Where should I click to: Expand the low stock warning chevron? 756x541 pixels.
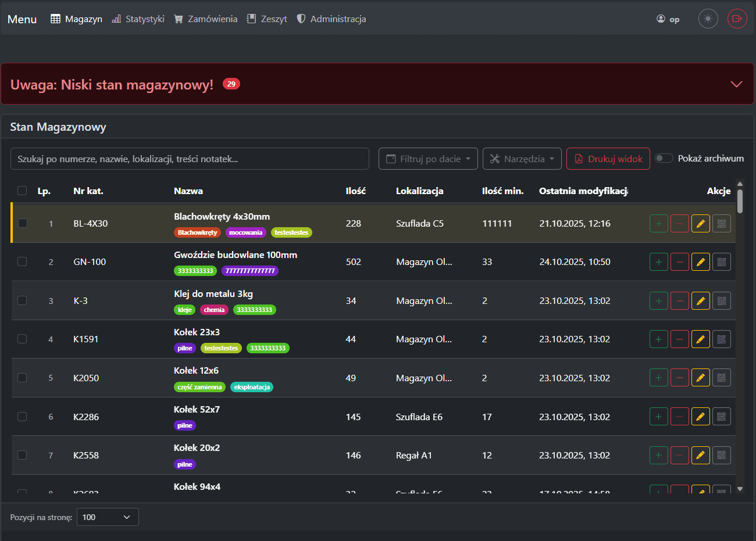pyautogui.click(x=736, y=84)
